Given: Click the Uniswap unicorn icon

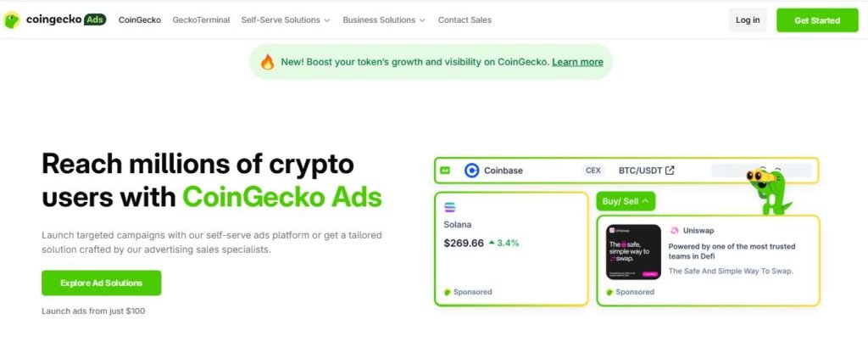Looking at the screenshot, I should pos(675,230).
